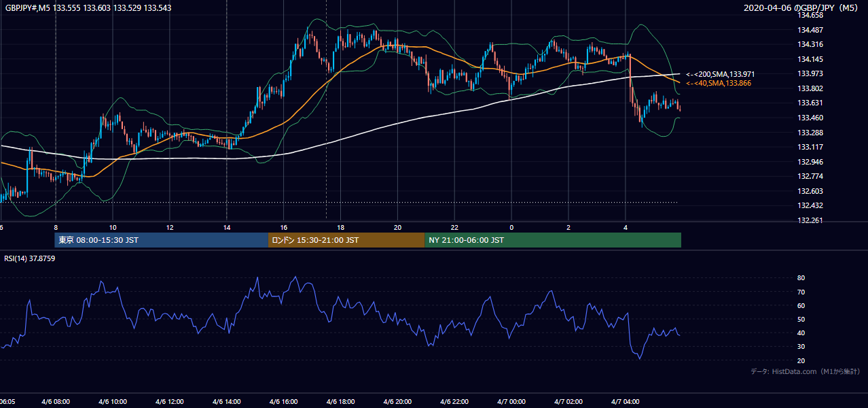Click price axis value 132.432
This screenshot has height=408, width=868.
(x=810, y=205)
